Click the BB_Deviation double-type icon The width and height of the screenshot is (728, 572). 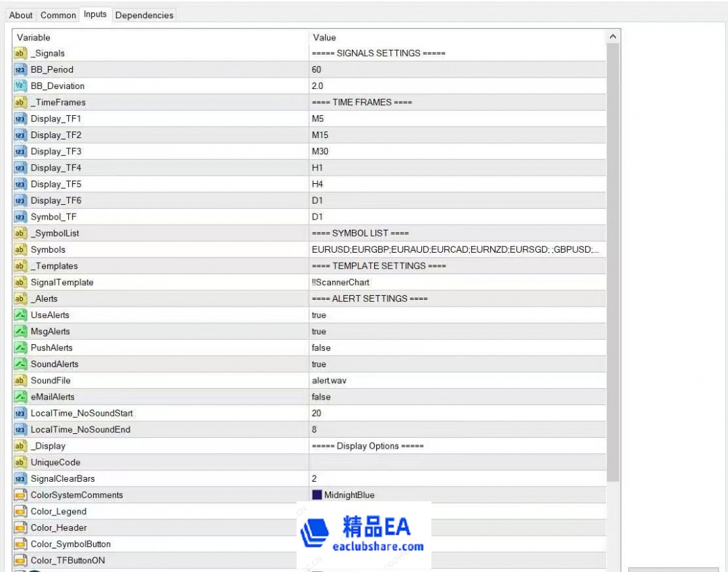pyautogui.click(x=20, y=86)
